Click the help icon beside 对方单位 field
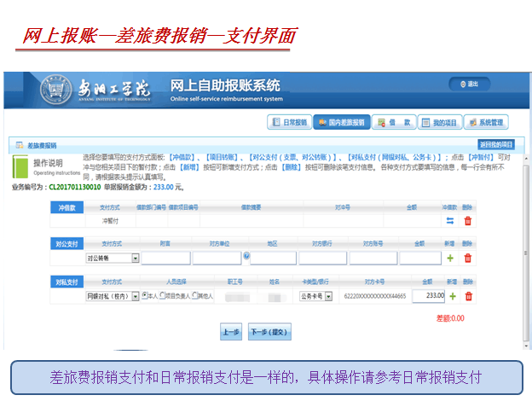Viewport: 532px width, 401px height. click(x=246, y=256)
